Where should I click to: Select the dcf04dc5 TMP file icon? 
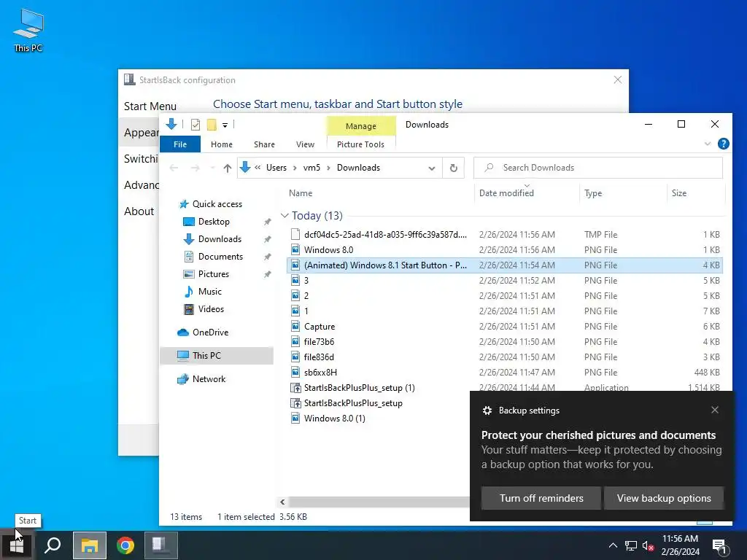click(295, 234)
